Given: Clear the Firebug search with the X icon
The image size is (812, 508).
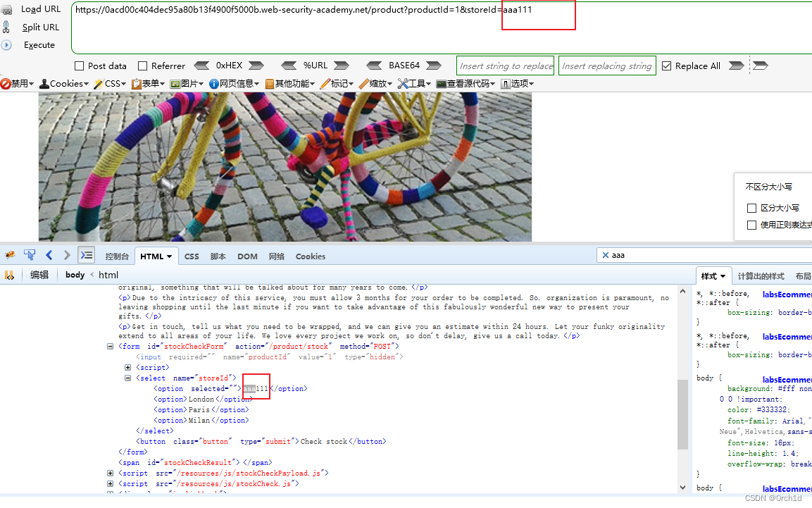Looking at the screenshot, I should (606, 255).
